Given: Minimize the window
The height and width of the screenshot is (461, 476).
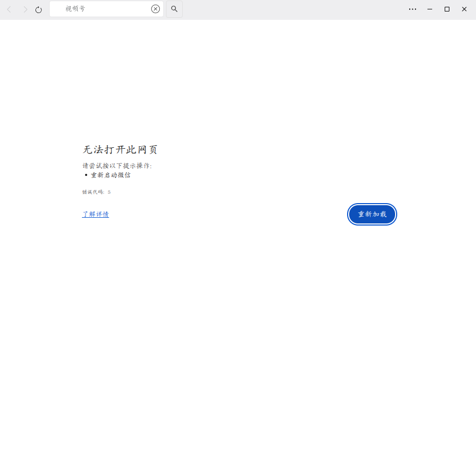Looking at the screenshot, I should click(x=430, y=9).
